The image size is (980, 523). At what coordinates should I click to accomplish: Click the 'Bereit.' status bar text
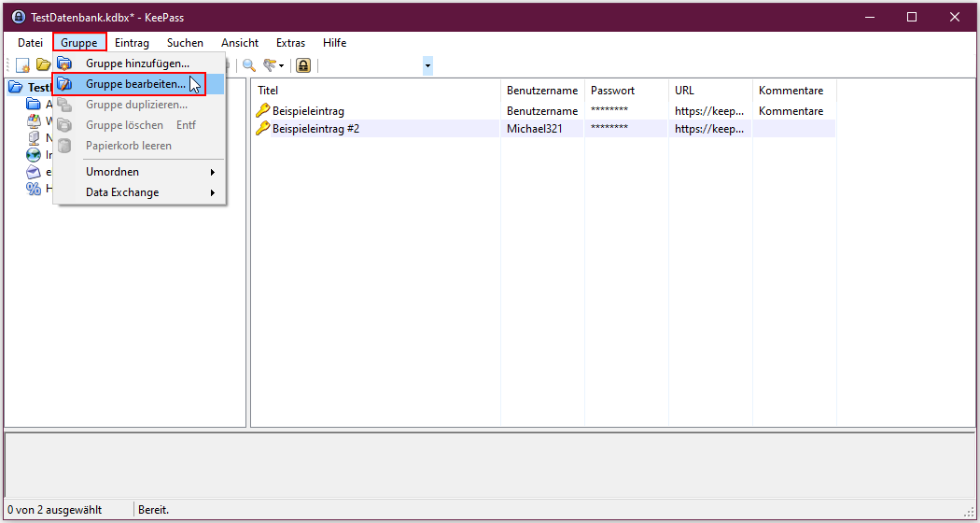154,510
